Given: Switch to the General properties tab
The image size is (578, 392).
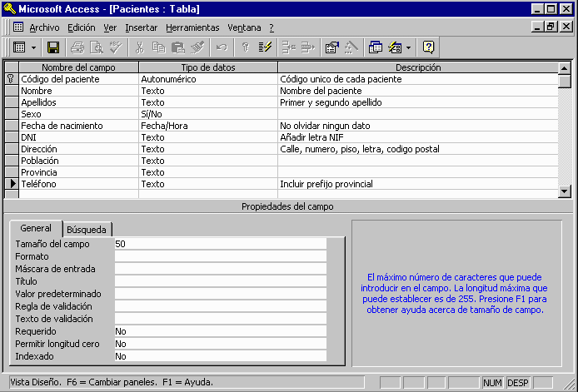Looking at the screenshot, I should [x=36, y=228].
